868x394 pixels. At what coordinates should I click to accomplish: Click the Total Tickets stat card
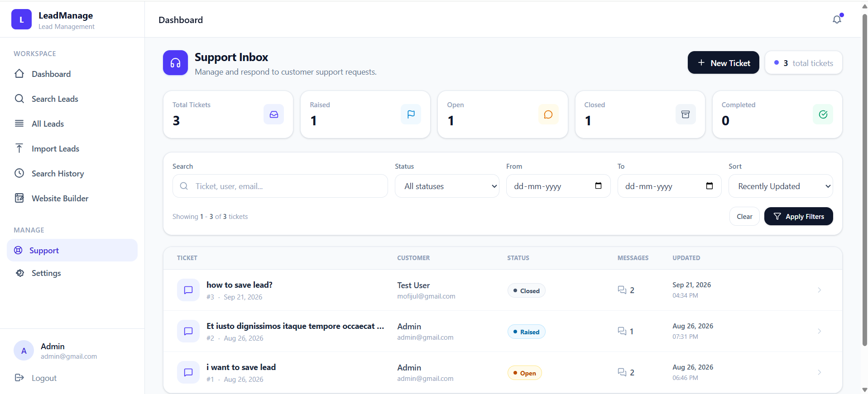click(228, 114)
